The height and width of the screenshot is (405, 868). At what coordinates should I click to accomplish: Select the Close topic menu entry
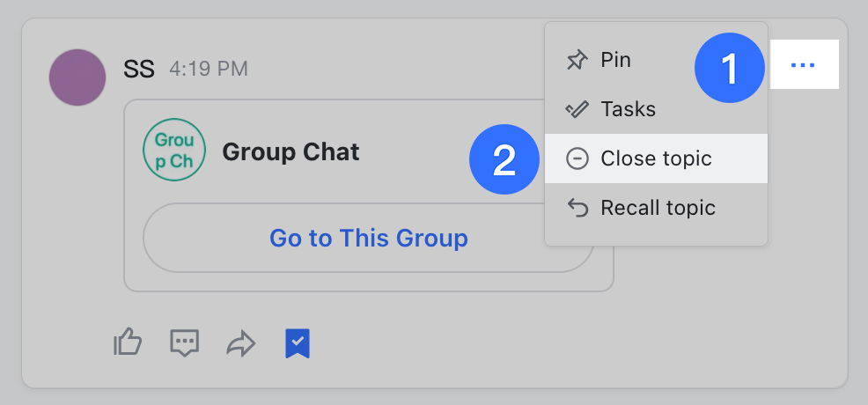click(656, 158)
